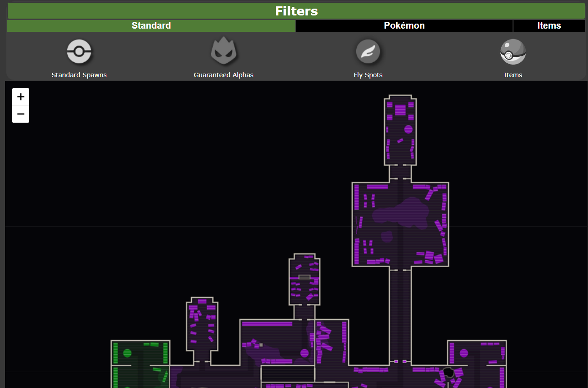The image size is (588, 388).
Task: Toggle the Items Poké Ball icon
Action: click(x=513, y=52)
